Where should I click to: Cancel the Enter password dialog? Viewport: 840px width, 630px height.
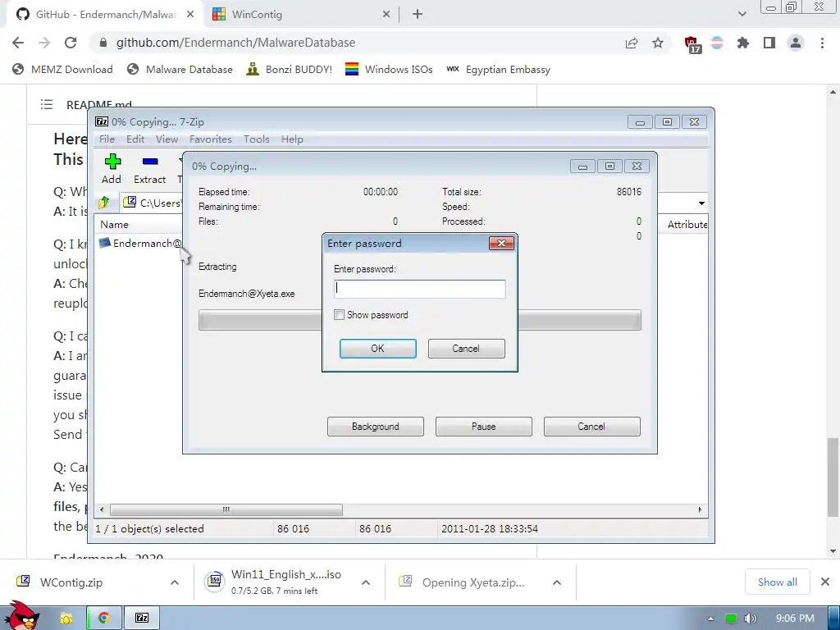(466, 348)
